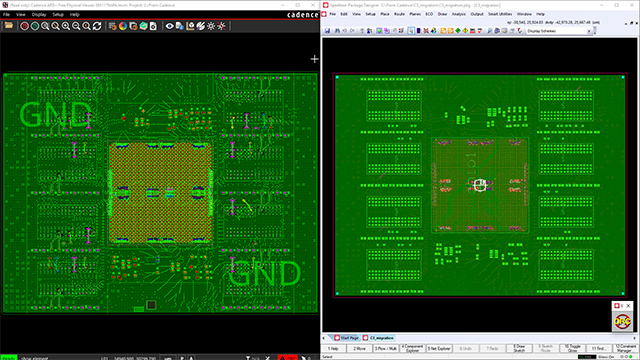Image resolution: width=640 pixels, height=360 pixels.
Task: Click the zoom-in magnifier icon in Cadence
Action: point(66,26)
